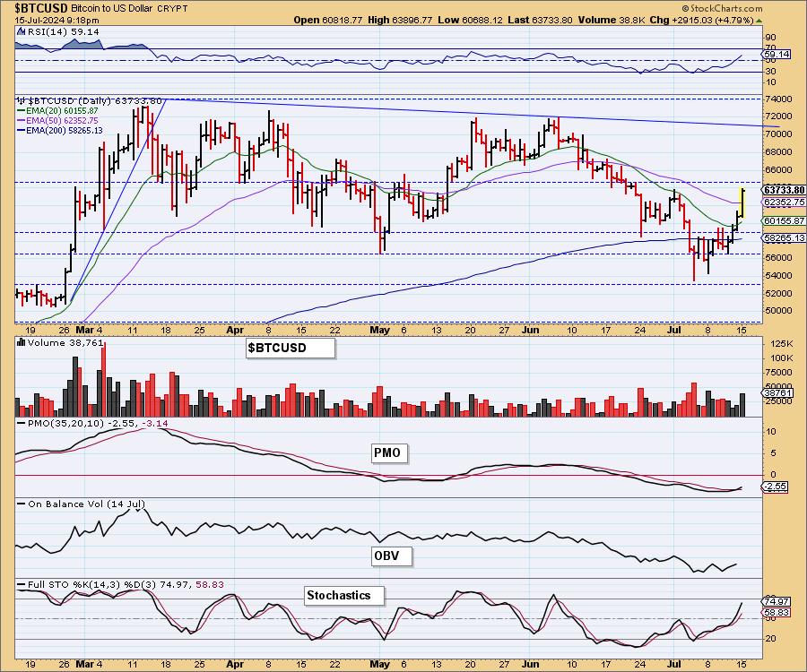Click the 'Volume 38,761' panel label
The image size is (807, 672).
(65, 343)
